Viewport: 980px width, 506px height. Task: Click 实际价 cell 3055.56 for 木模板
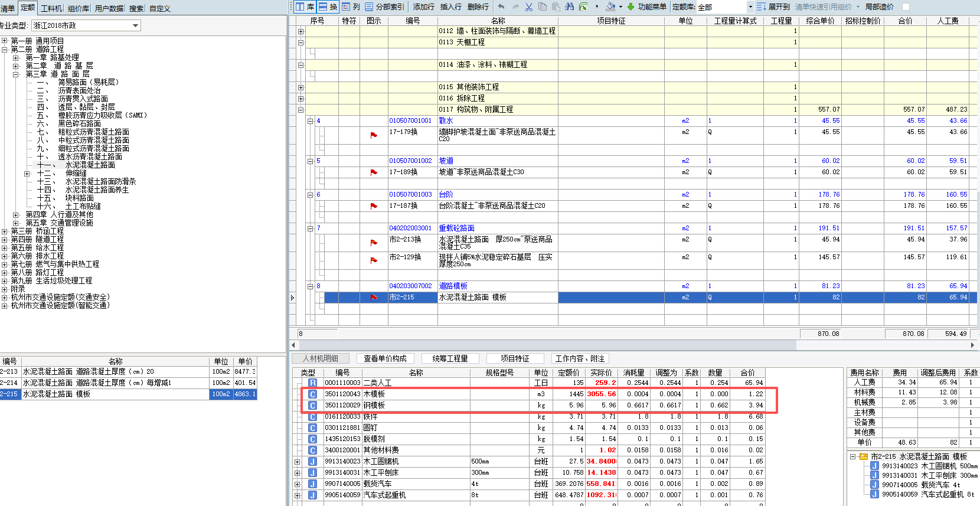pos(602,394)
